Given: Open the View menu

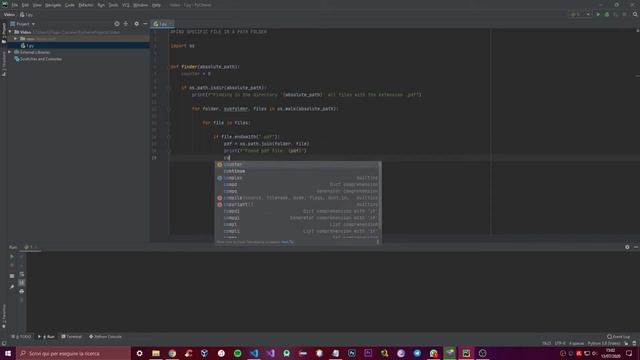Looking at the screenshot, I should pyautogui.click(x=37, y=5).
